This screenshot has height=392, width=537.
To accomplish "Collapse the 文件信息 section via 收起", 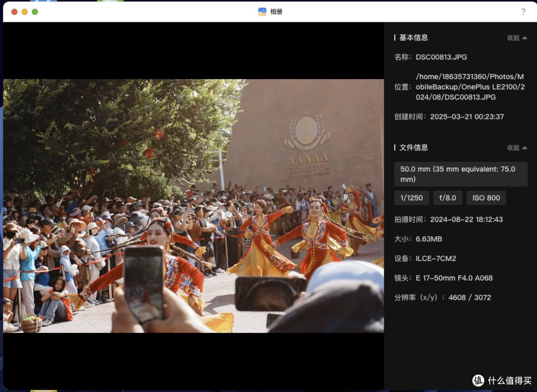I will pos(517,148).
